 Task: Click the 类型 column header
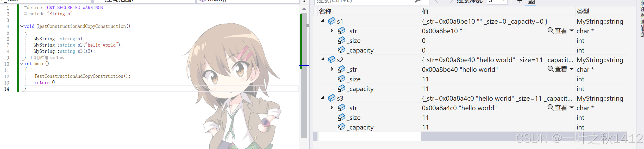[583, 11]
